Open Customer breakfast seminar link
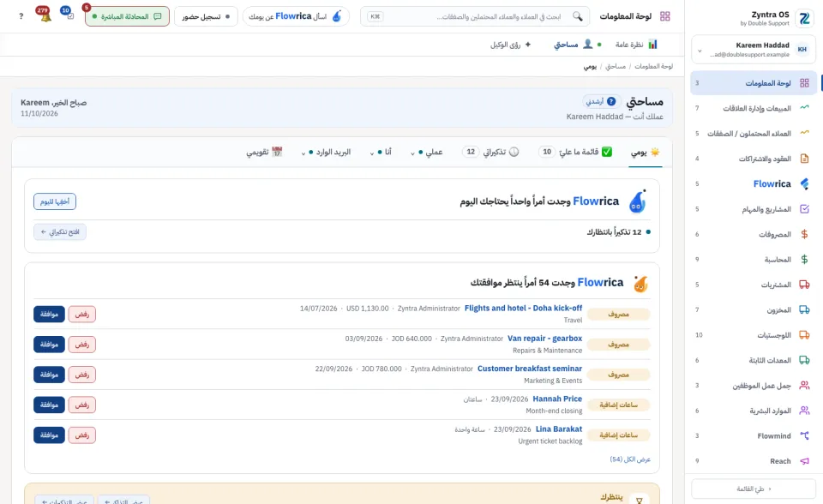The width and height of the screenshot is (823, 504). (x=530, y=369)
